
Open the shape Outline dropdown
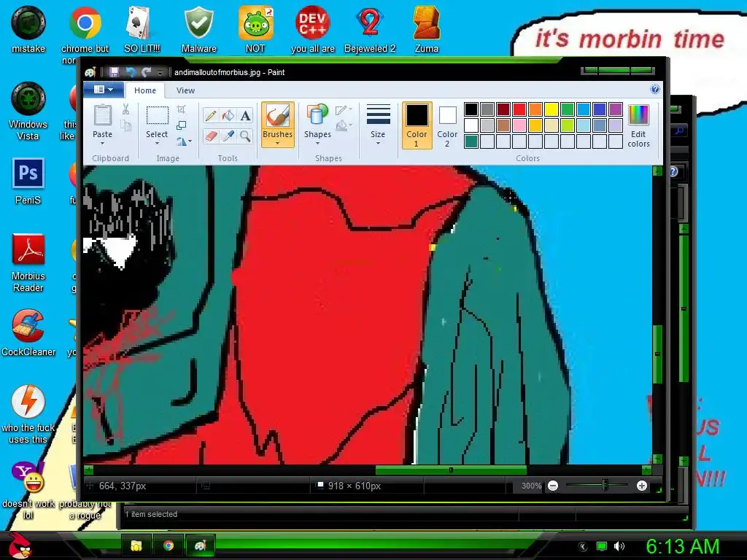(344, 111)
